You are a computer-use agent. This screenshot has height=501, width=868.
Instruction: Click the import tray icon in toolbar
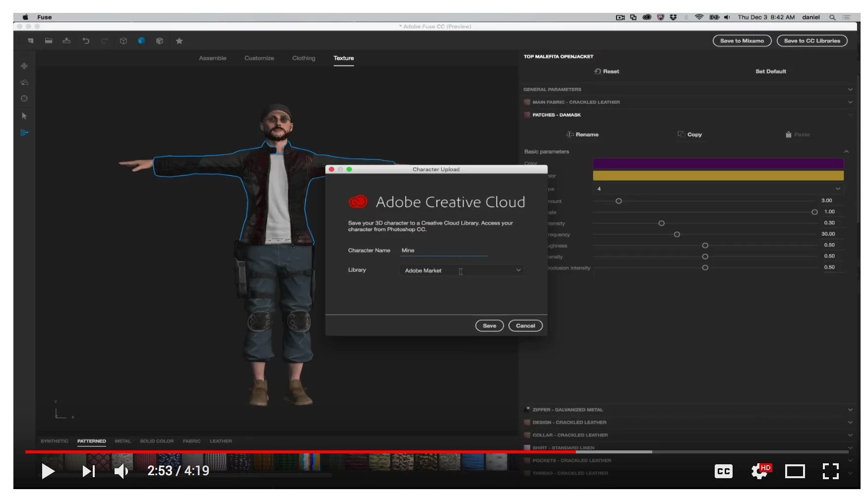click(x=66, y=41)
